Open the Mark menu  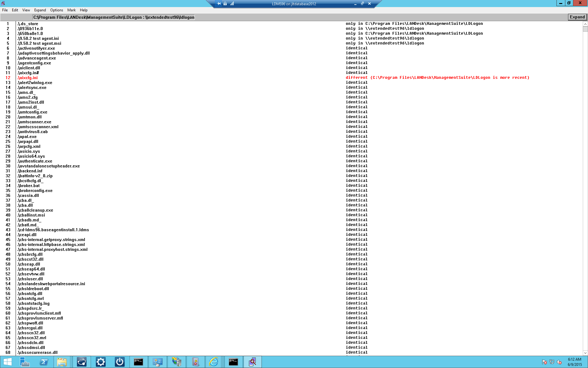coord(71,10)
